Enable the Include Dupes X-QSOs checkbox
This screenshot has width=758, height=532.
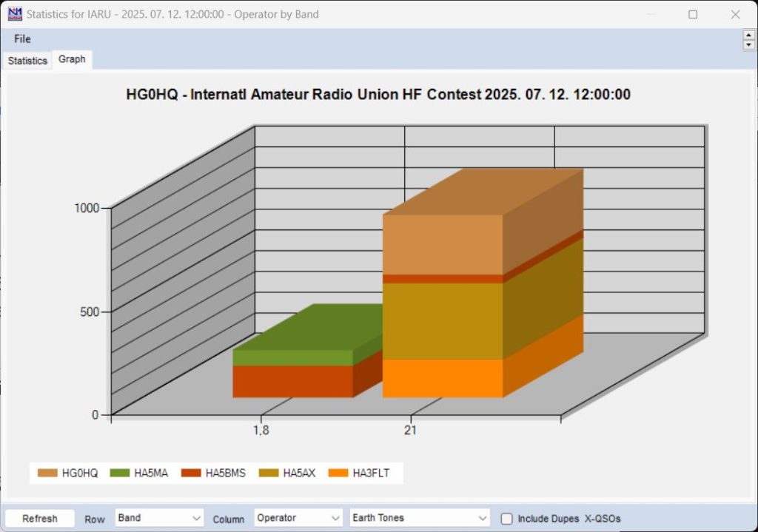(506, 519)
